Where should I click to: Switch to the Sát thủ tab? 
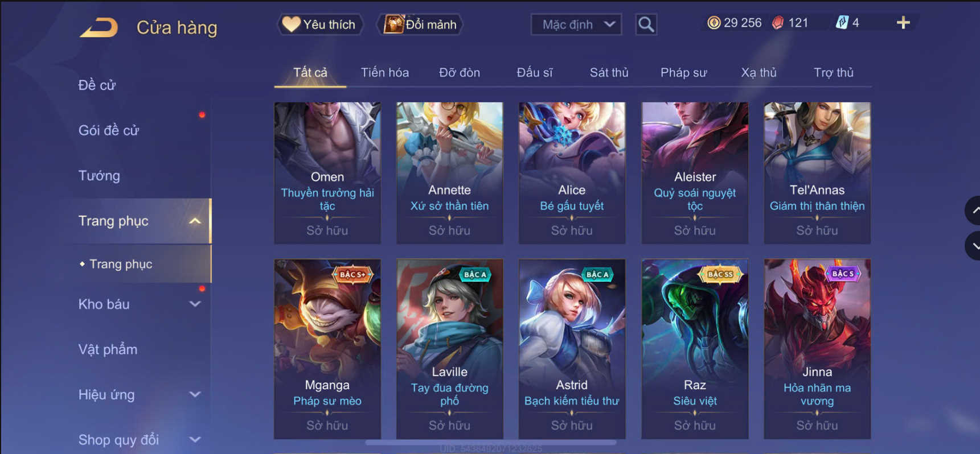[x=609, y=72]
